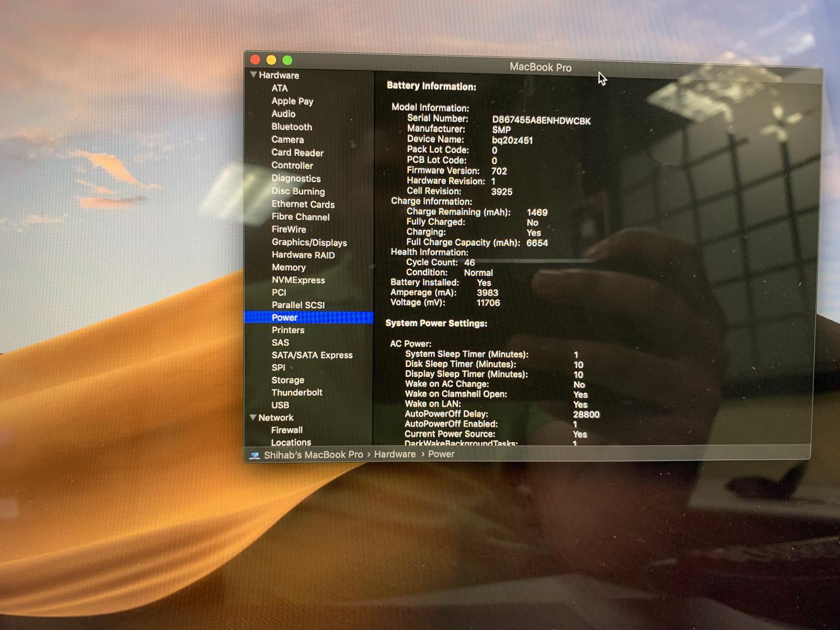The width and height of the screenshot is (840, 630).
Task: Close the MacBook Pro window
Action: [255, 60]
